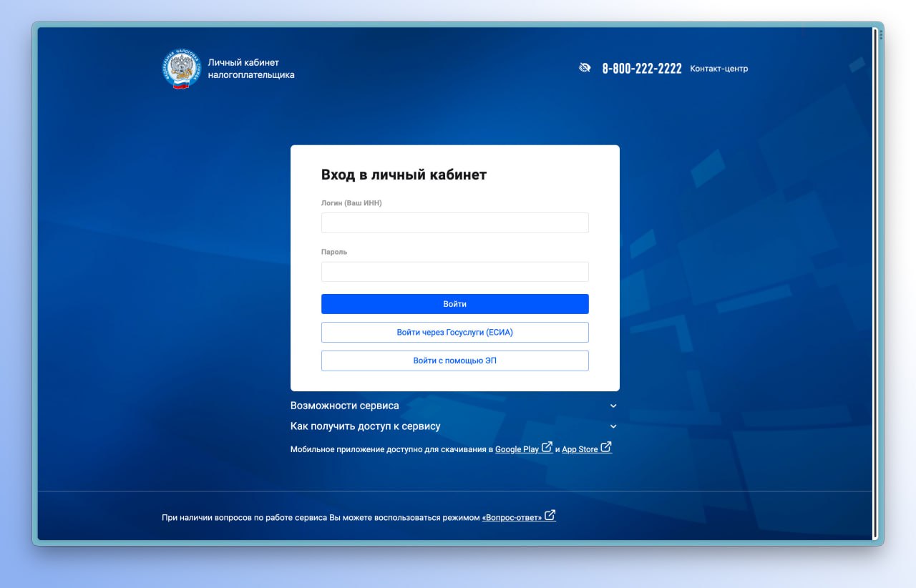Open the Контакт-центр link
The width and height of the screenshot is (916, 588).
718,69
